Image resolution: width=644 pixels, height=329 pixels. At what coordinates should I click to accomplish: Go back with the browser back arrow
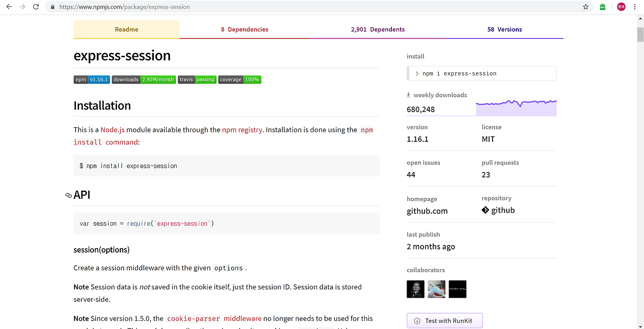(x=9, y=7)
